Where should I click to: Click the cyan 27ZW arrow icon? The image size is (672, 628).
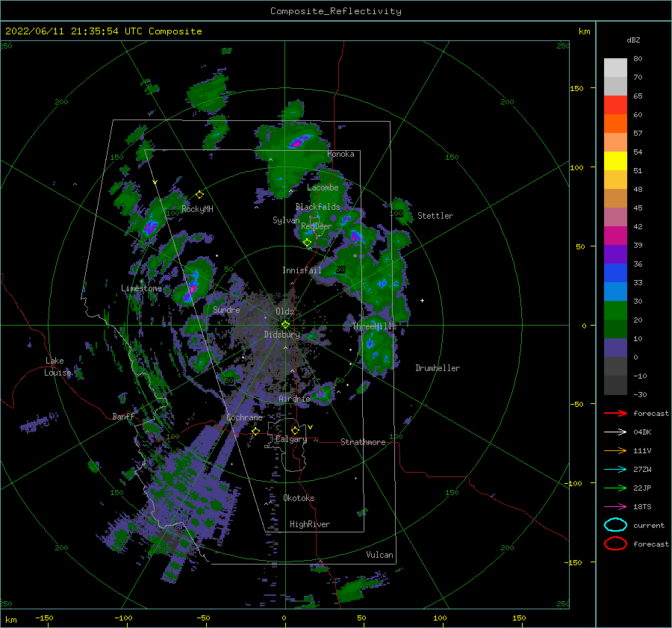click(x=615, y=470)
